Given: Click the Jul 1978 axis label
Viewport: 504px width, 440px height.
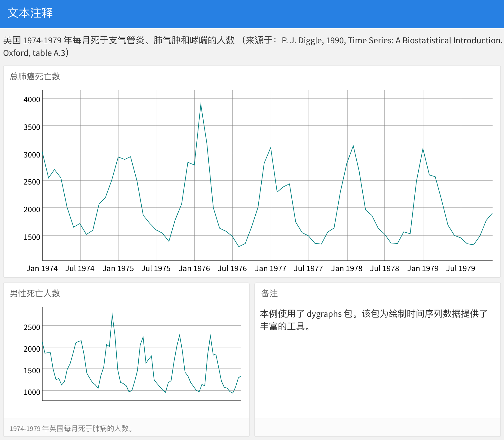Looking at the screenshot, I should 385,268.
